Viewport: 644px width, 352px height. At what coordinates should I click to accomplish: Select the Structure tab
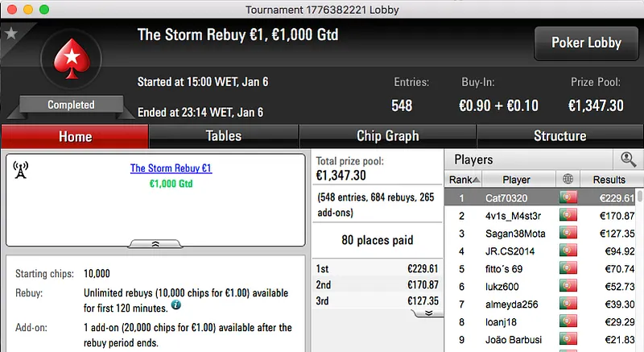tap(559, 136)
